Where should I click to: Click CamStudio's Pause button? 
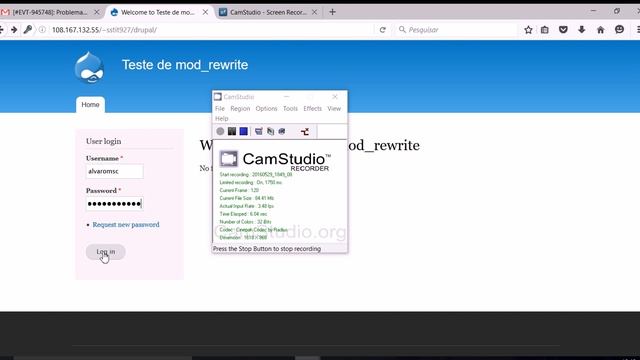232,131
